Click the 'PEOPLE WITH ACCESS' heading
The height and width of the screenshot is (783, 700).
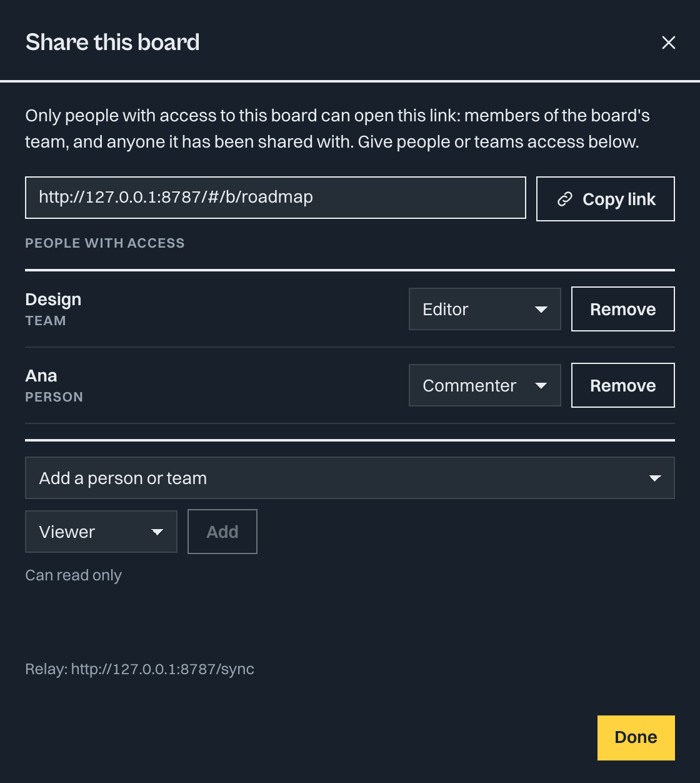104,243
